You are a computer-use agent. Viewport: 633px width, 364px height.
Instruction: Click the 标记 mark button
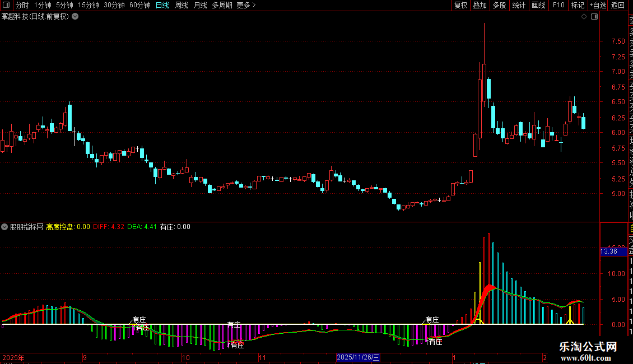coord(578,5)
